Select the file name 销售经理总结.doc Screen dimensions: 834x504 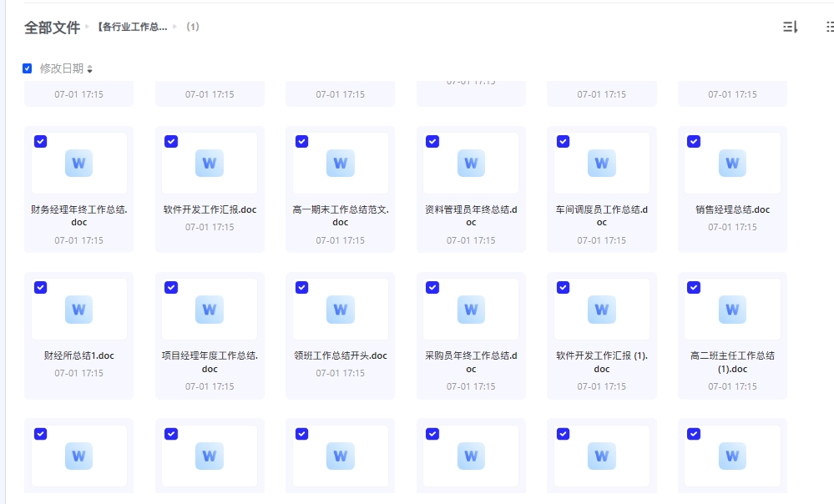(x=732, y=209)
